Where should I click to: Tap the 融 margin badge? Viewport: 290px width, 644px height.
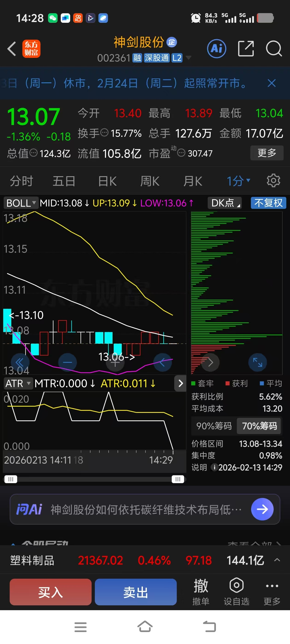[x=137, y=58]
